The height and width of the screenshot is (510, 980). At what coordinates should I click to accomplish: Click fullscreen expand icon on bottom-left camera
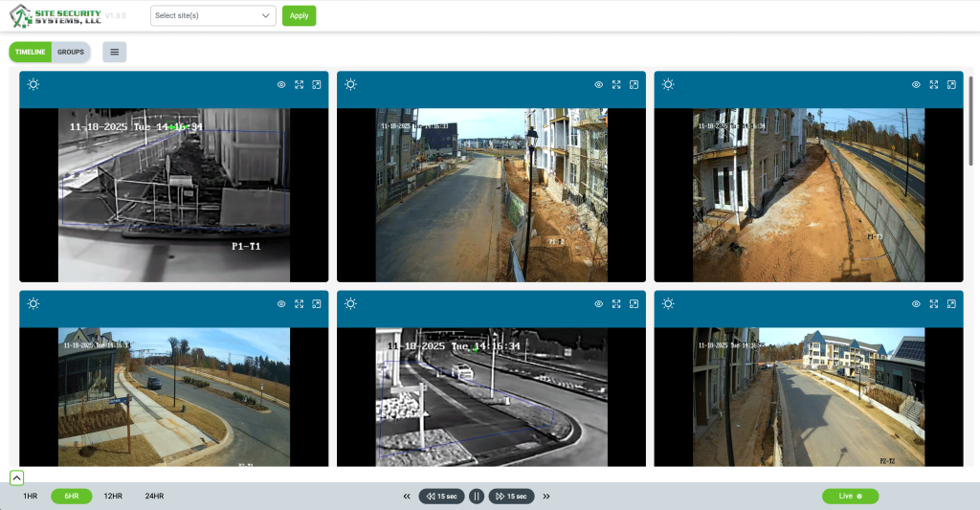pos(300,304)
